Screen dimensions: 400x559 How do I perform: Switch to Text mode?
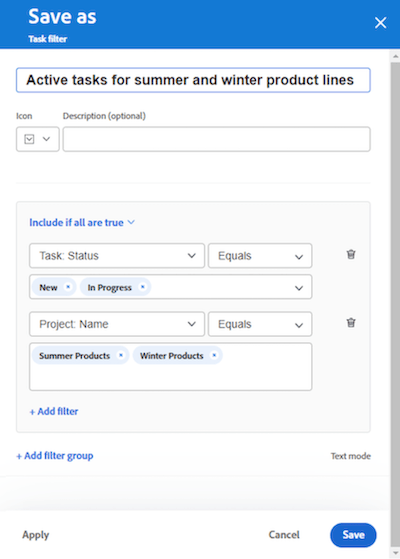tap(350, 456)
